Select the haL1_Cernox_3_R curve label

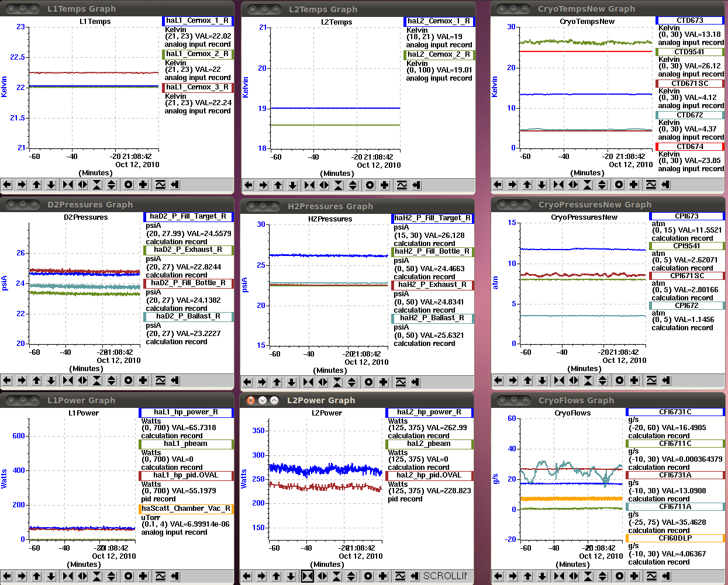tap(197, 87)
